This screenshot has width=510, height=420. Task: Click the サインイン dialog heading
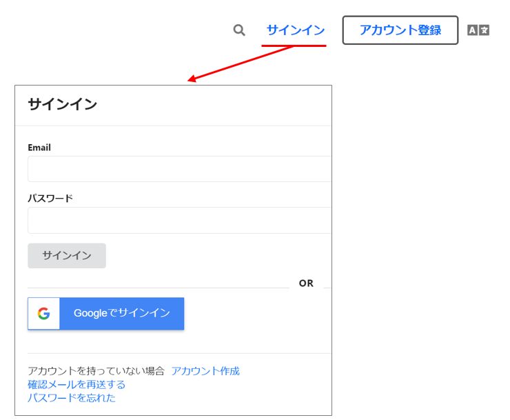[x=63, y=105]
